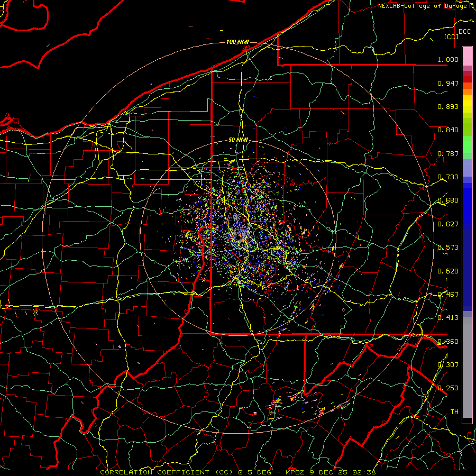The image size is (476, 476).
Task: Click the 0.680 legend value
Action: 448,200
